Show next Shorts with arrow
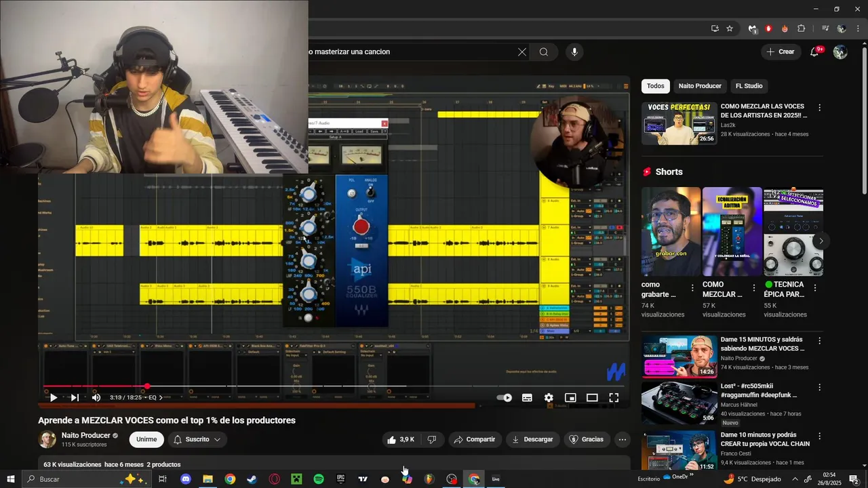This screenshot has height=488, width=868. click(821, 241)
